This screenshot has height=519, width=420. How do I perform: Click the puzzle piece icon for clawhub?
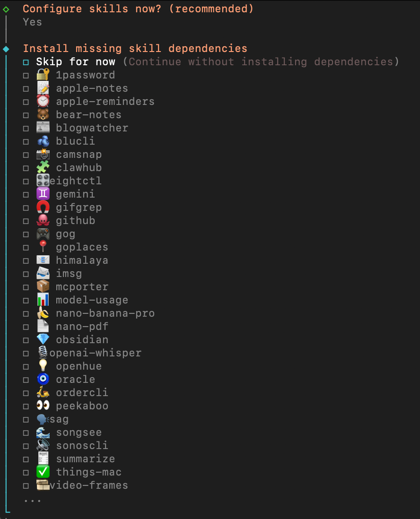pos(43,168)
